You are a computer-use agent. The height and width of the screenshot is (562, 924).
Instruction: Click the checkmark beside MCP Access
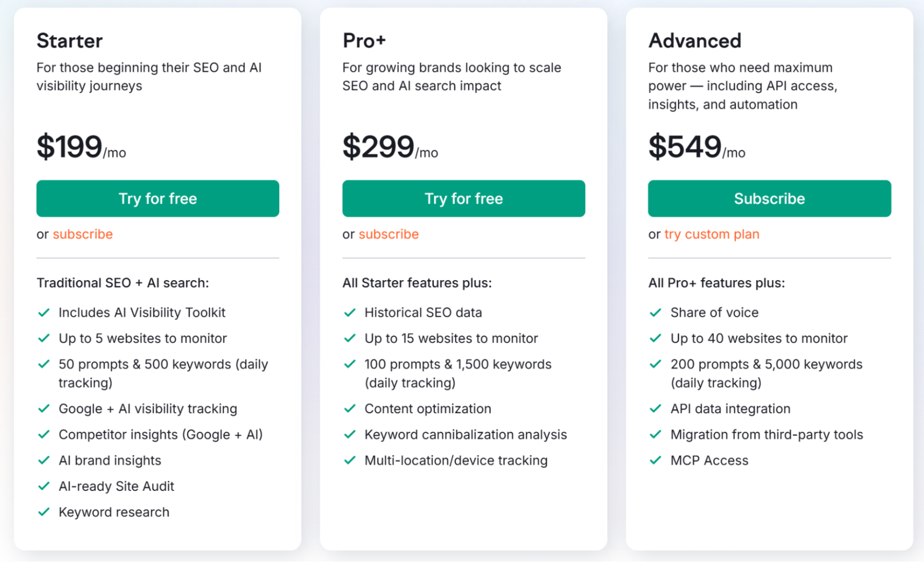(656, 460)
